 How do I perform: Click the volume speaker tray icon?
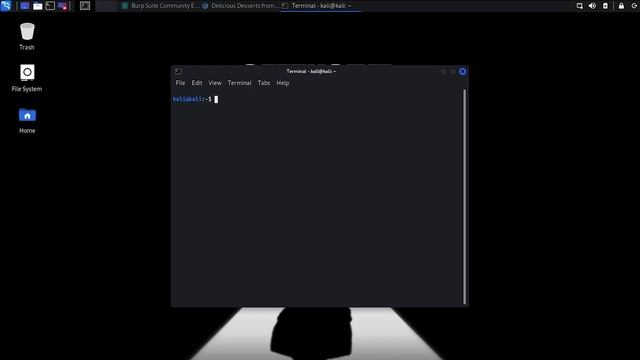tap(592, 6)
